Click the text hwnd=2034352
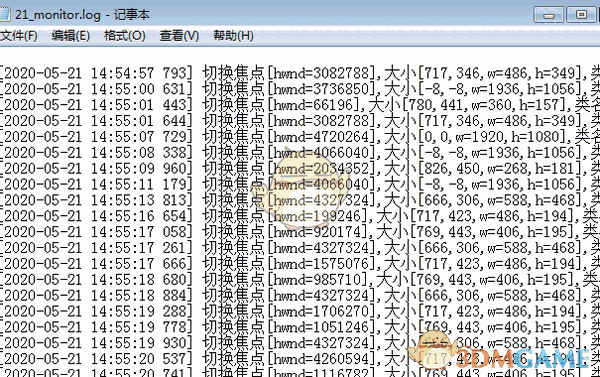The height and width of the screenshot is (377, 600). 321,168
